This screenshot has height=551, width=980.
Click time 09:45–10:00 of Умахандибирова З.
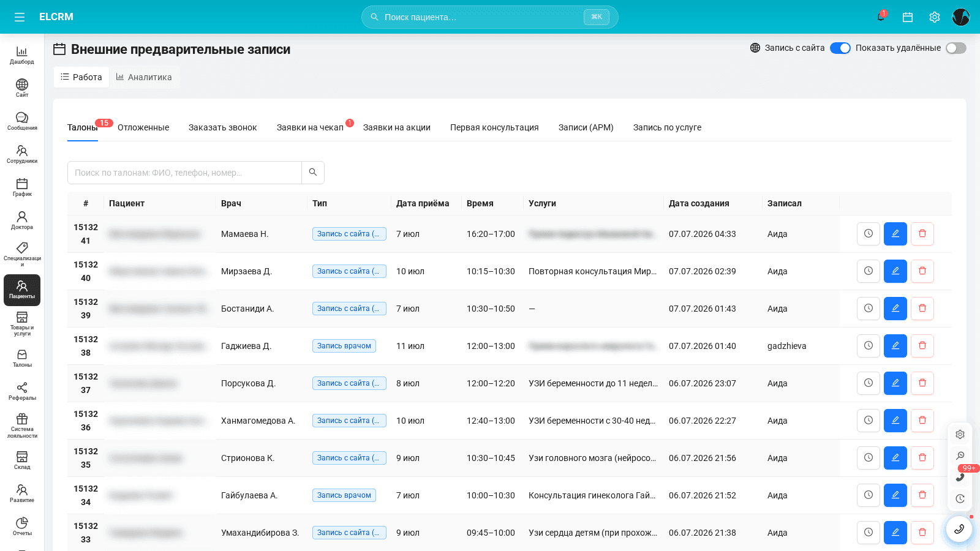(x=491, y=533)
